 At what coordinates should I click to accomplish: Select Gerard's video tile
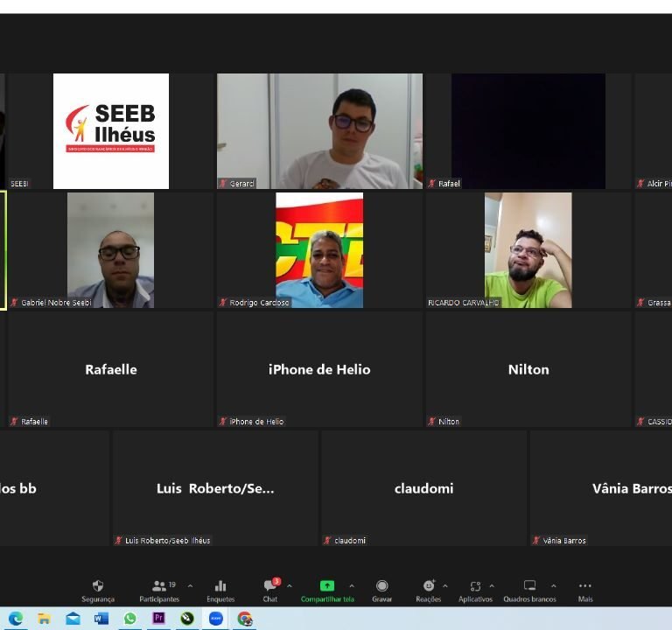[319, 131]
